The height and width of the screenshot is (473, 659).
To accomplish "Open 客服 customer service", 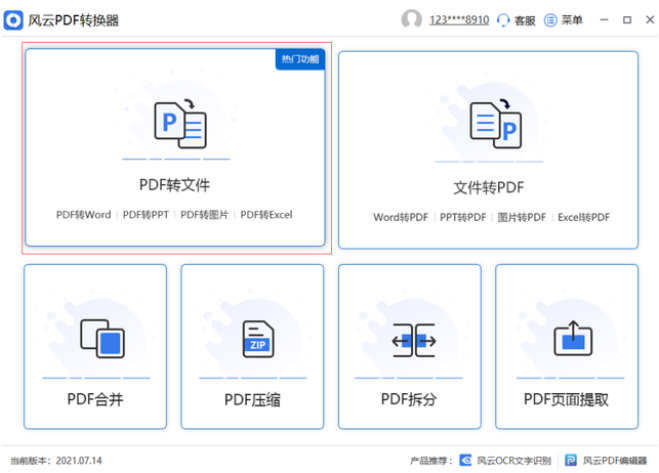I will pos(525,20).
